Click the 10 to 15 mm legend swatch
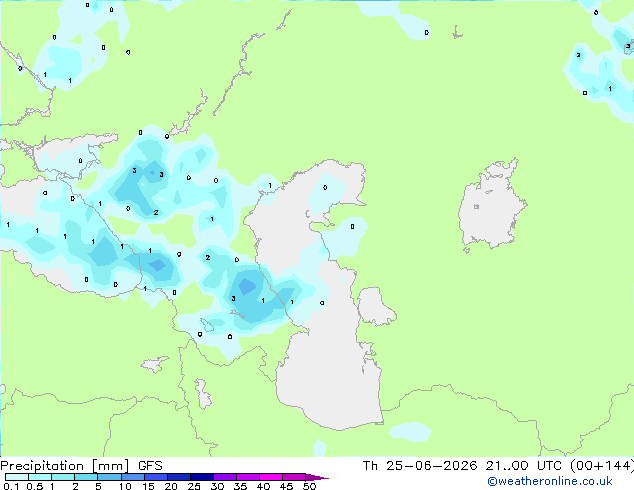The height and width of the screenshot is (490, 634). click(x=132, y=477)
